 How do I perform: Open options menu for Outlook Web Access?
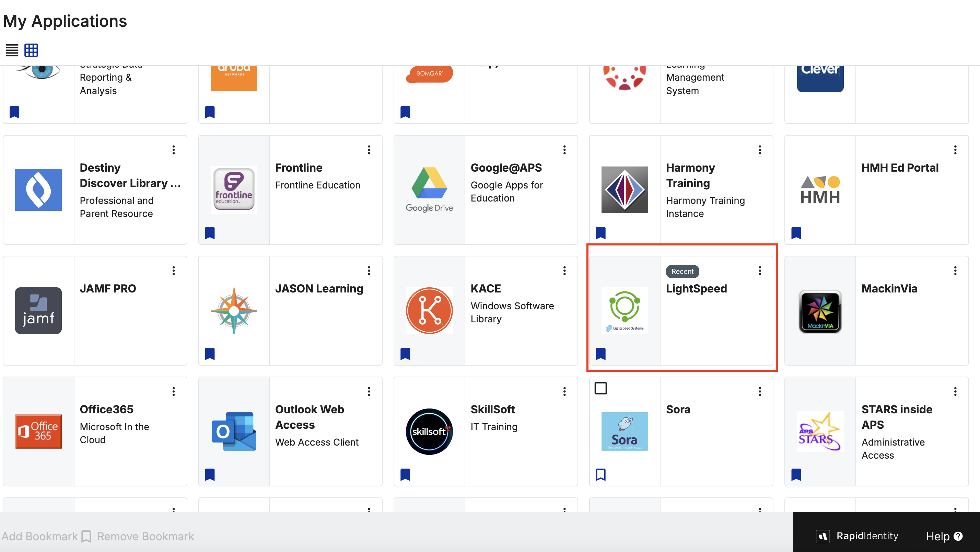coord(369,391)
